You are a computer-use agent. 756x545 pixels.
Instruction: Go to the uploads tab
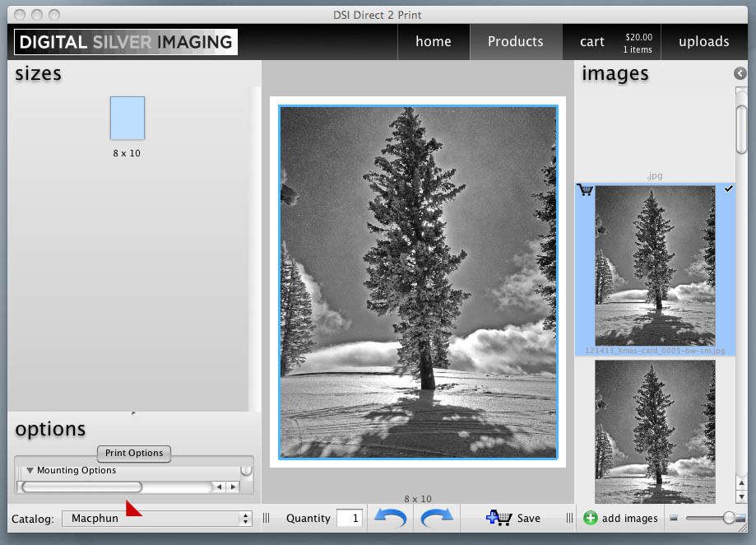click(x=703, y=41)
